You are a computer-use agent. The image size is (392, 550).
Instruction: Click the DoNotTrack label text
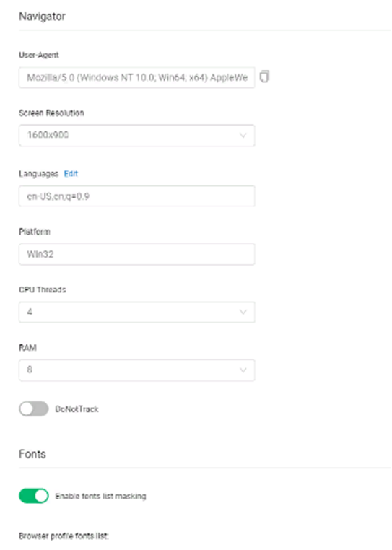coord(77,409)
